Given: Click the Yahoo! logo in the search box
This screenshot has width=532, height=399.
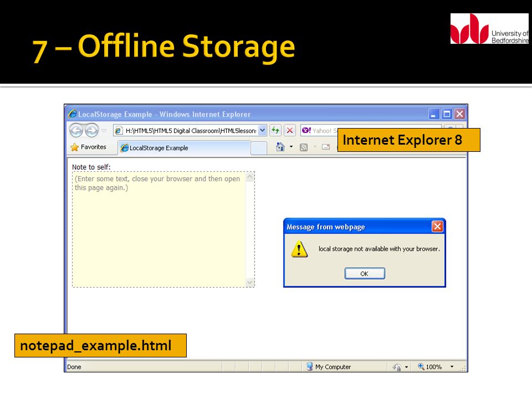Looking at the screenshot, I should coord(306,130).
